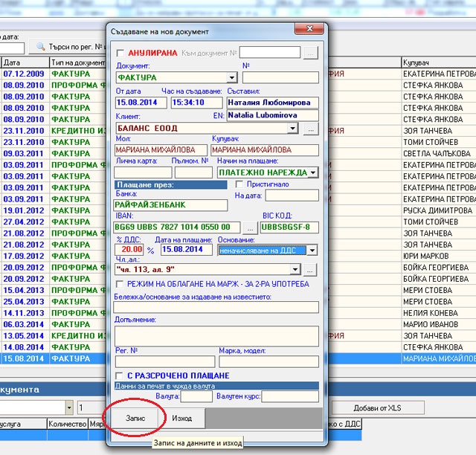Open browse button next to Към документ №

pyautogui.click(x=310, y=53)
